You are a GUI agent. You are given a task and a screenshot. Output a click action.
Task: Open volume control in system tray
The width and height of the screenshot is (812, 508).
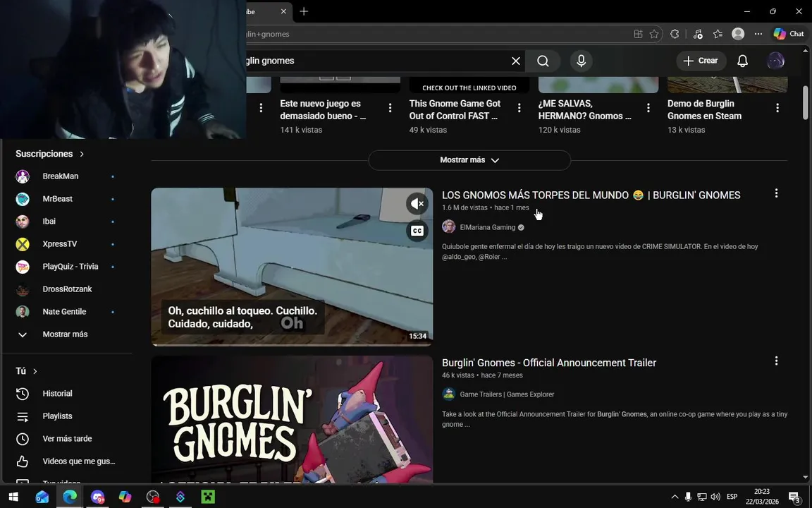tap(715, 497)
